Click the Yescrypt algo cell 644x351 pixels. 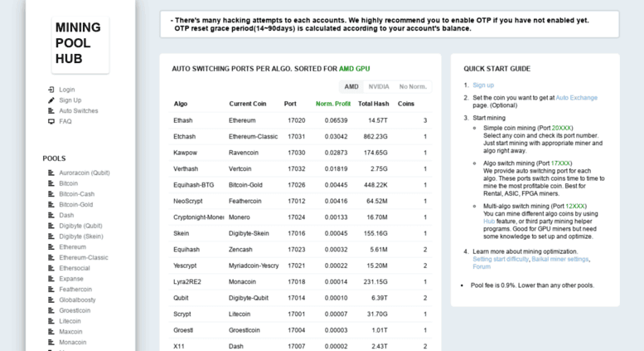coord(185,266)
